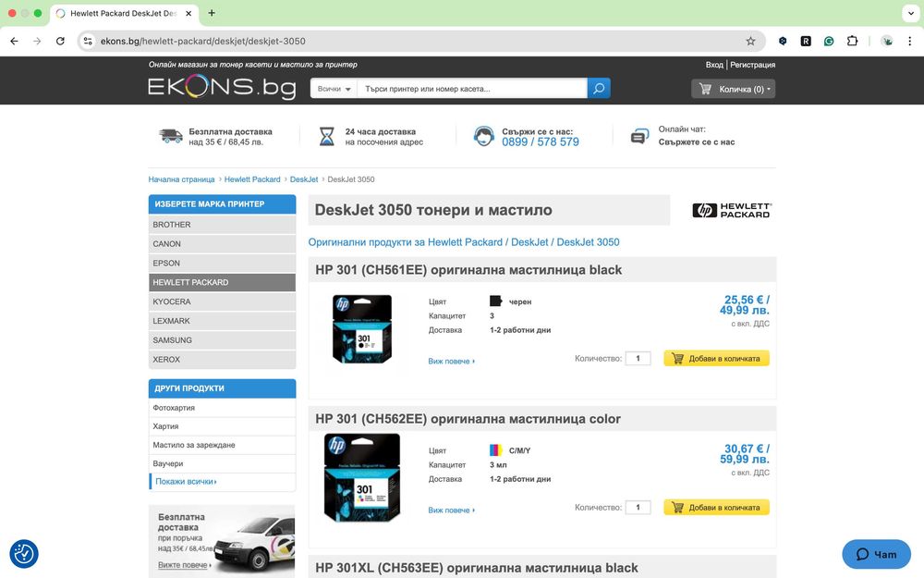Go to Hewlett Packard breadcrumb
This screenshot has width=924, height=578.
(252, 179)
